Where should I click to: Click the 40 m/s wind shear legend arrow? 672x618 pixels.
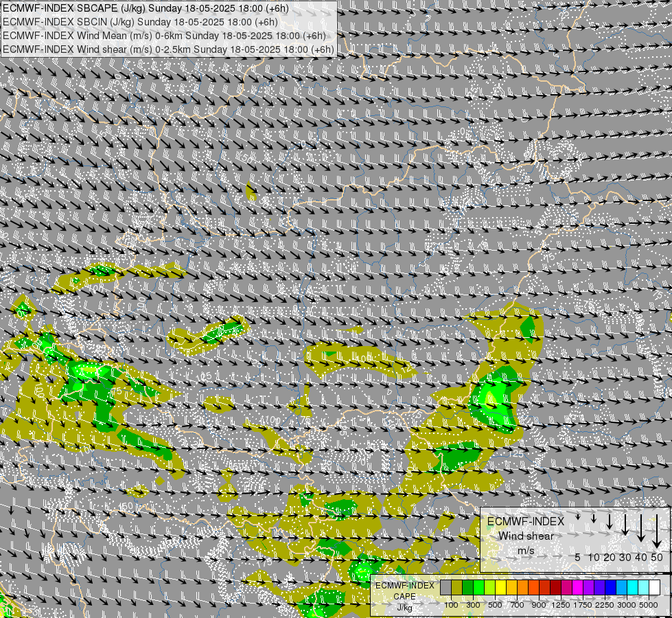coord(641,527)
